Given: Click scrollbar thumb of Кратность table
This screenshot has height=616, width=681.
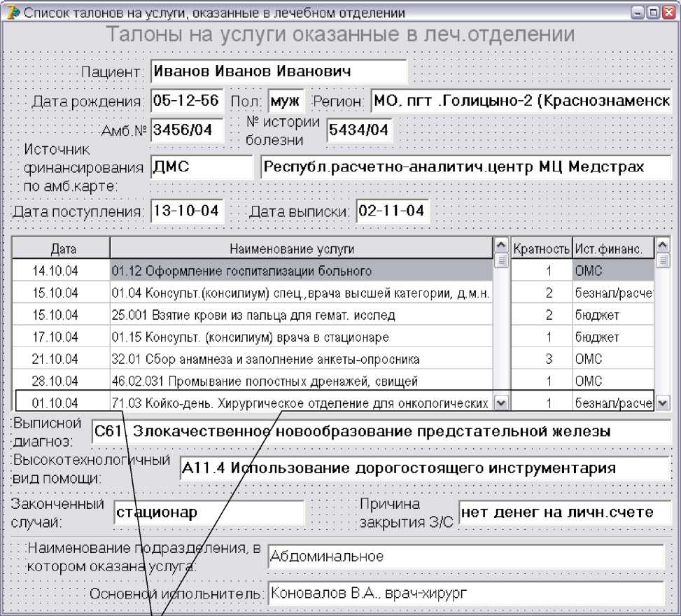Looking at the screenshot, I should click(662, 260).
